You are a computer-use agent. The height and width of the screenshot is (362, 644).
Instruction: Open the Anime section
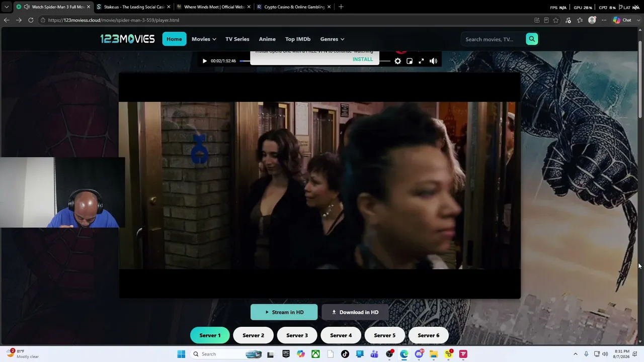pyautogui.click(x=267, y=39)
